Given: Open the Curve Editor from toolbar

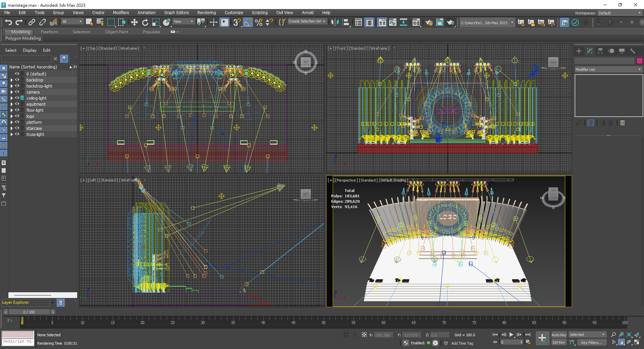Looking at the screenshot, I should (x=392, y=22).
